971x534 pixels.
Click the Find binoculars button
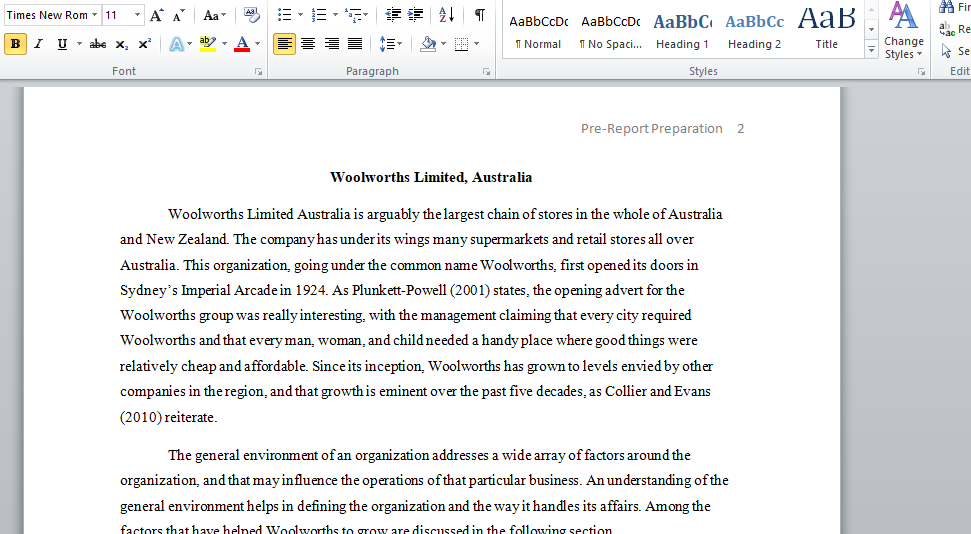coord(954,7)
